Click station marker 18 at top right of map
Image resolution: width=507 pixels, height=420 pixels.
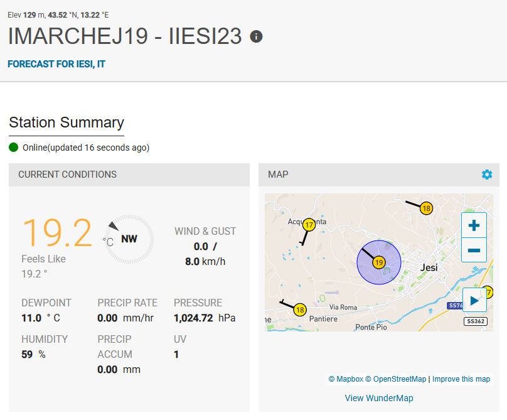[426, 208]
